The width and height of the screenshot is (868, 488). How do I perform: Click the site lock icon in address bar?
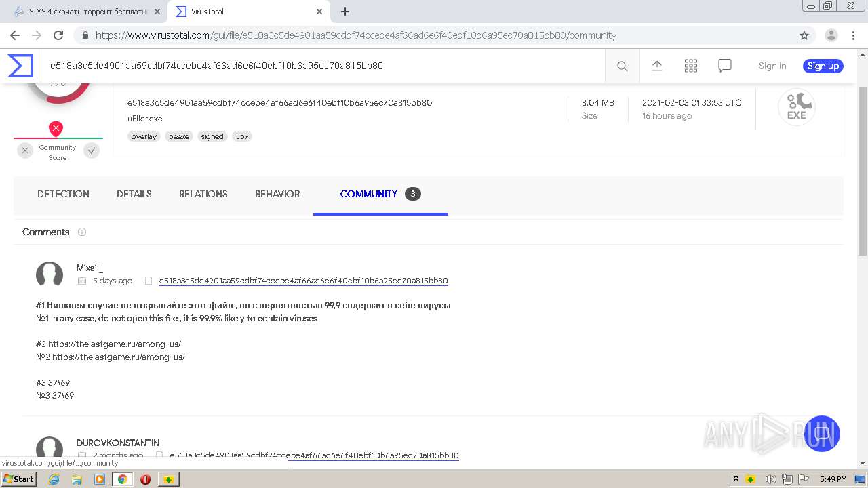85,35
